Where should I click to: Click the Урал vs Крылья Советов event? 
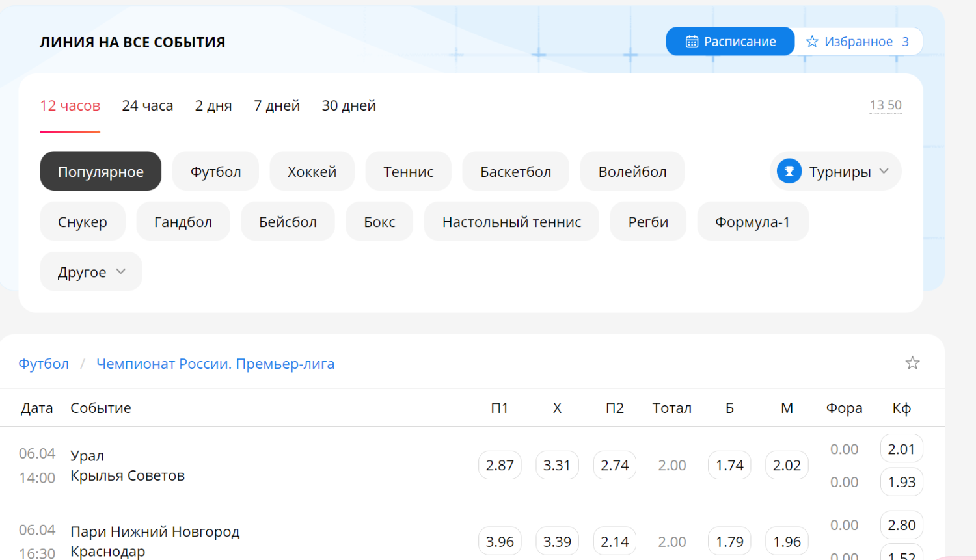(x=128, y=466)
